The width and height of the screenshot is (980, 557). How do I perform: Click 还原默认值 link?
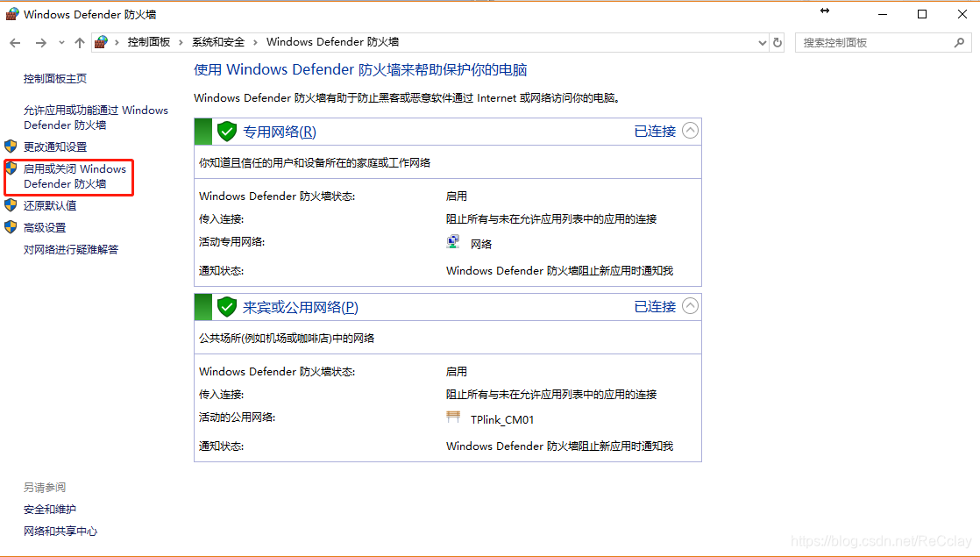tap(50, 205)
